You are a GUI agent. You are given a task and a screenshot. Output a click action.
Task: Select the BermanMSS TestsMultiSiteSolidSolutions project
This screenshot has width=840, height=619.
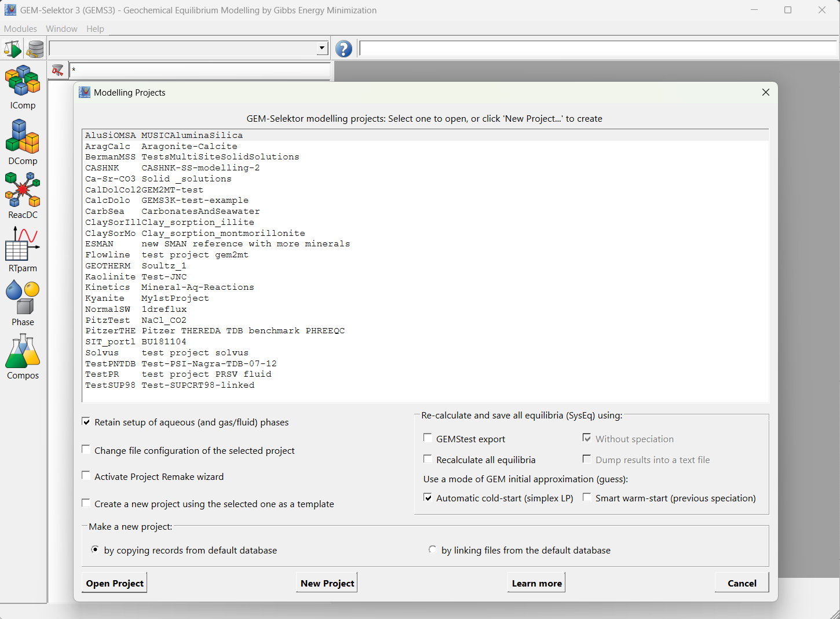point(425,157)
